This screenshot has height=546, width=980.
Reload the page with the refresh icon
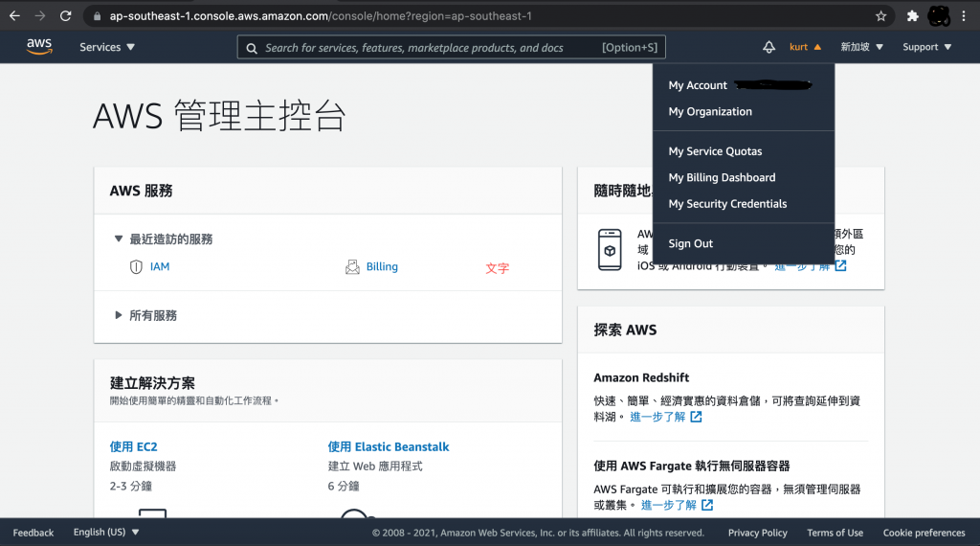[x=66, y=15]
